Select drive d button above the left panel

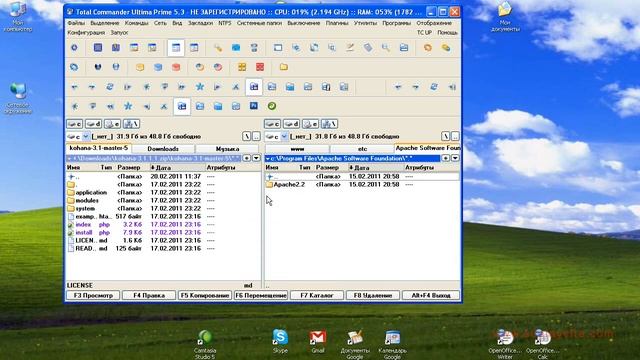93,124
